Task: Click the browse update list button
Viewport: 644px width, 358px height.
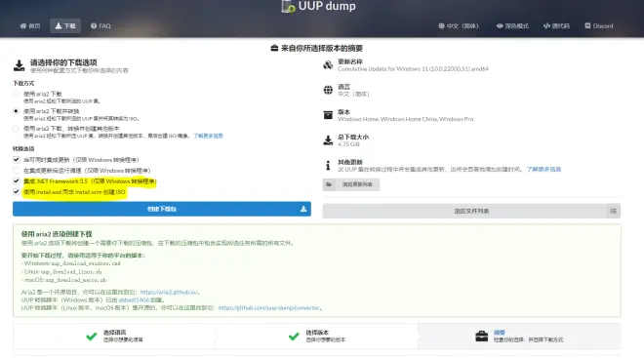Action: (351, 184)
